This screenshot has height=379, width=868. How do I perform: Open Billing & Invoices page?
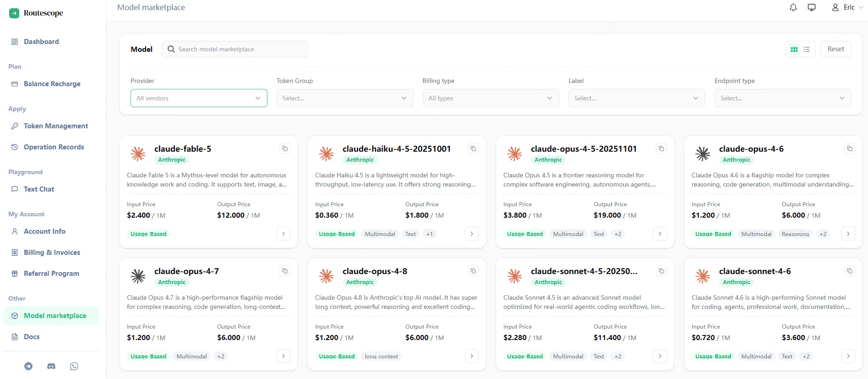(51, 253)
